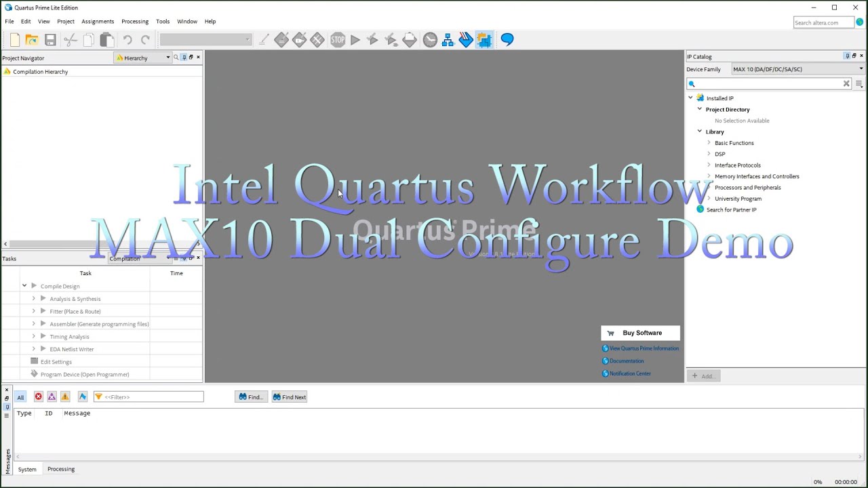
Task: Click the highlighted Platform Designer icon
Action: (x=484, y=40)
